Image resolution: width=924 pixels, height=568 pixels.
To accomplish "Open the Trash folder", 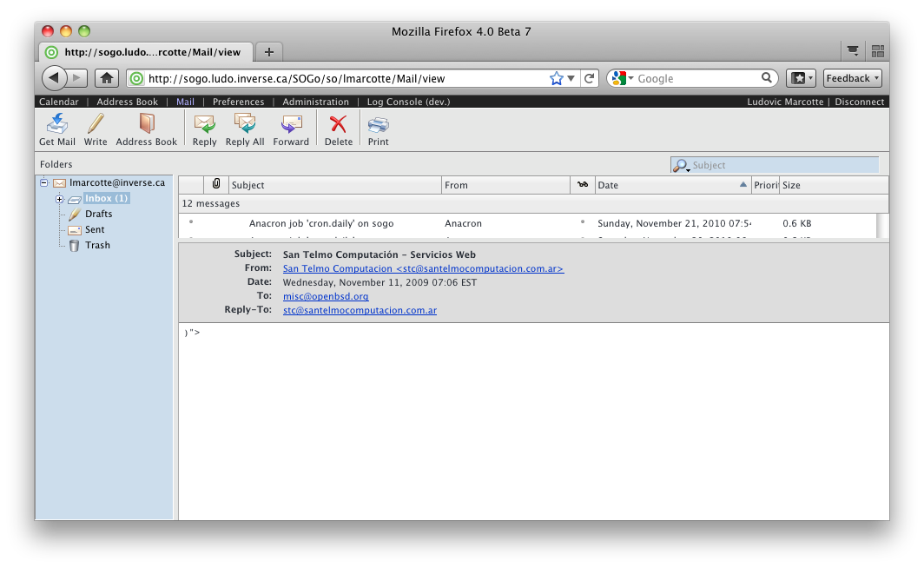I will pos(97,246).
